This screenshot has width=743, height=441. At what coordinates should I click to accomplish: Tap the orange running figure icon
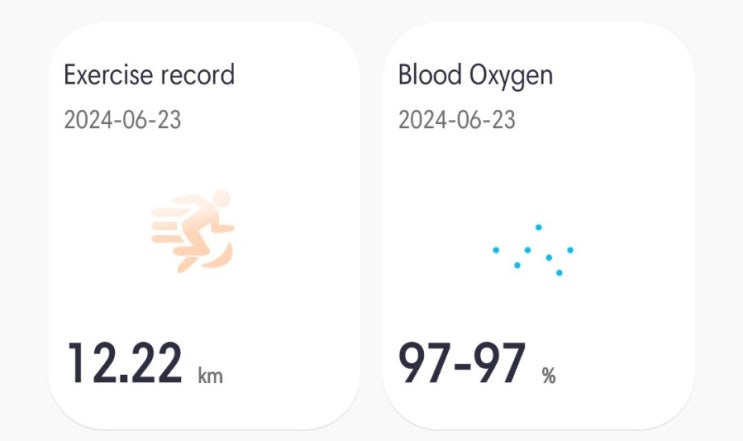click(193, 231)
